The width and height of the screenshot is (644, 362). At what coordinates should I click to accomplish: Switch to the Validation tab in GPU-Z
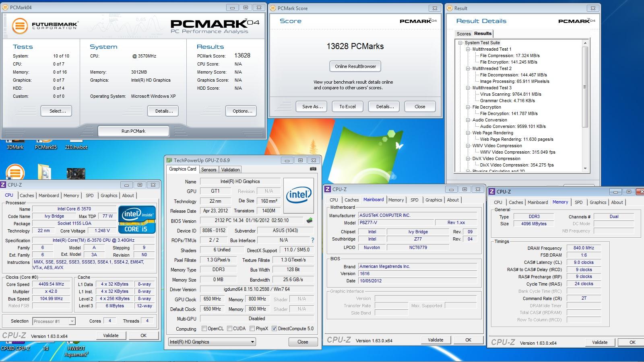pos(230,170)
